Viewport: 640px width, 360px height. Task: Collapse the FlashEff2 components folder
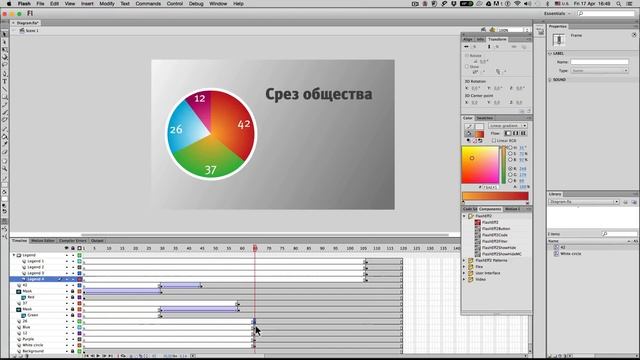464,216
